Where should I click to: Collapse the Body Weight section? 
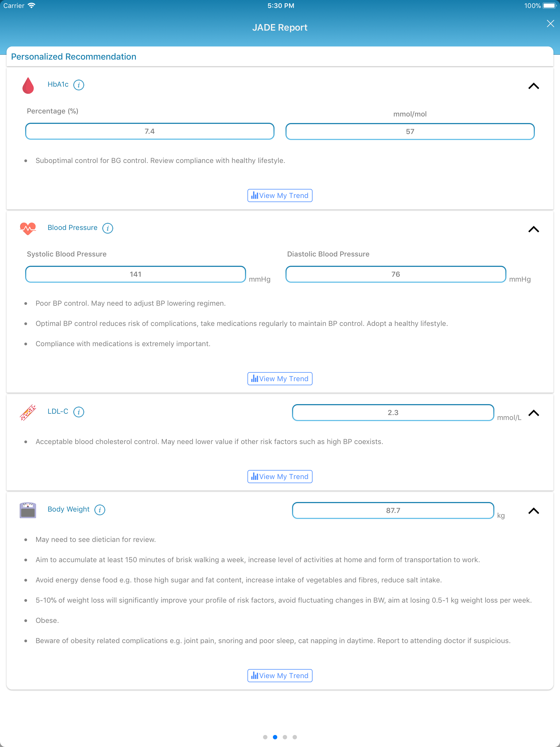(534, 511)
